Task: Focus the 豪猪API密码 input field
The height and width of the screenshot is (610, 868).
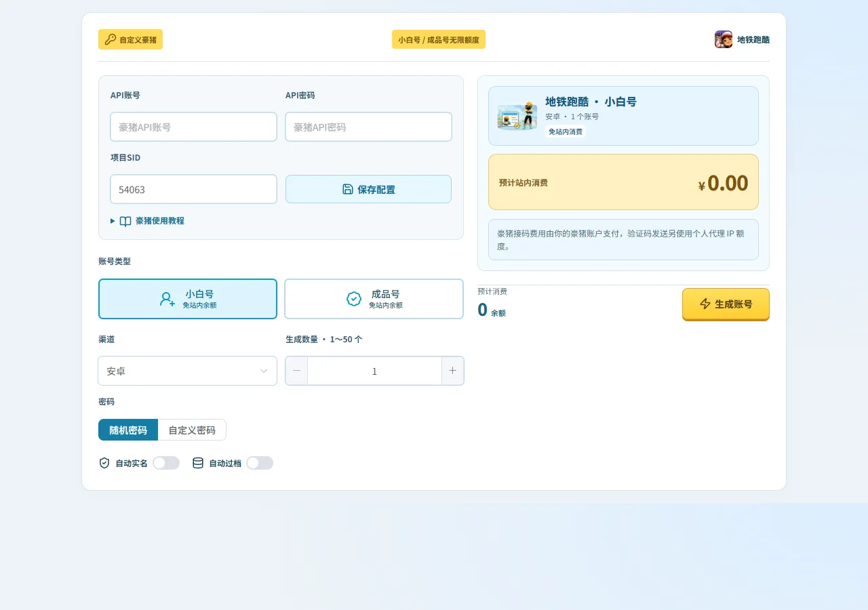Action: (368, 127)
